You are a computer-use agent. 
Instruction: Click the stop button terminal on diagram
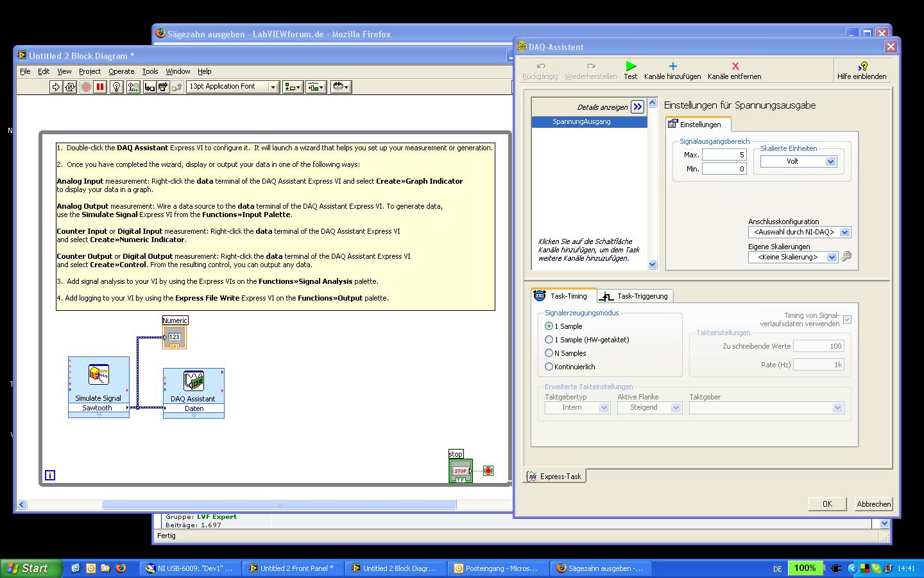click(461, 471)
